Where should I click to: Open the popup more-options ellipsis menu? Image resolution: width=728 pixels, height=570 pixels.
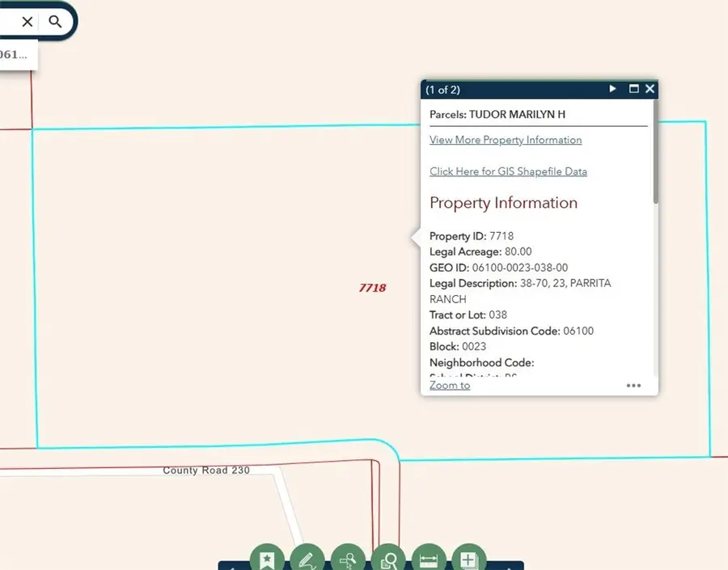tap(633, 386)
